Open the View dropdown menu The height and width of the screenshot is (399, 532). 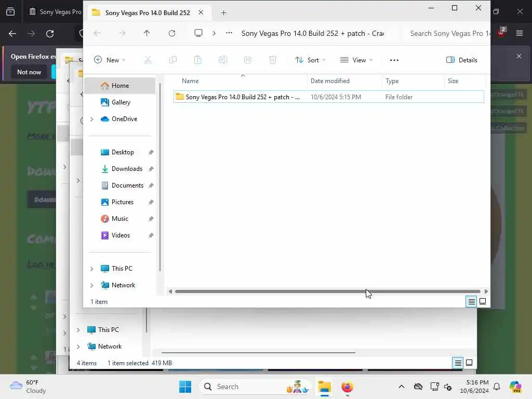pyautogui.click(x=356, y=60)
